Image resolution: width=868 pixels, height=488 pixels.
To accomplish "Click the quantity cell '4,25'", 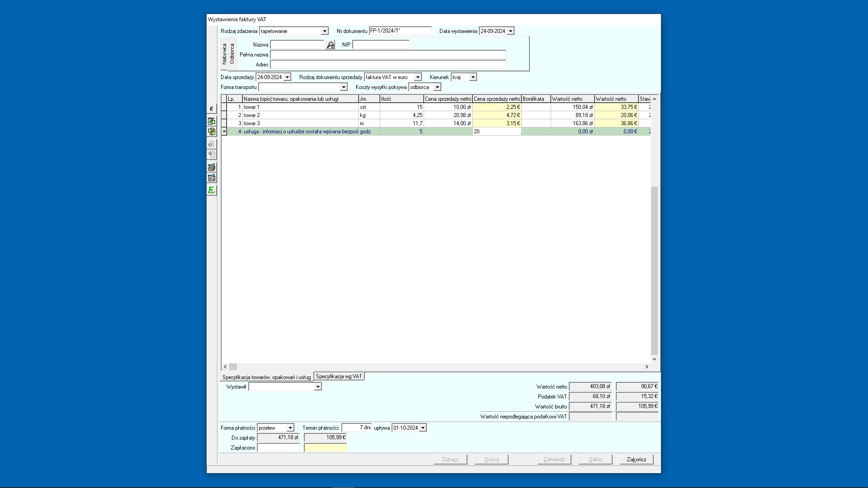I will [402, 115].
